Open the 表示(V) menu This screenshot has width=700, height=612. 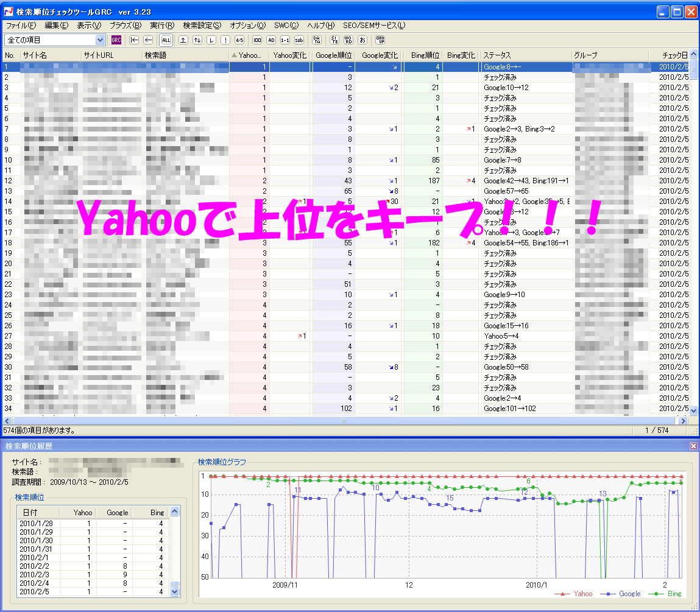click(89, 26)
